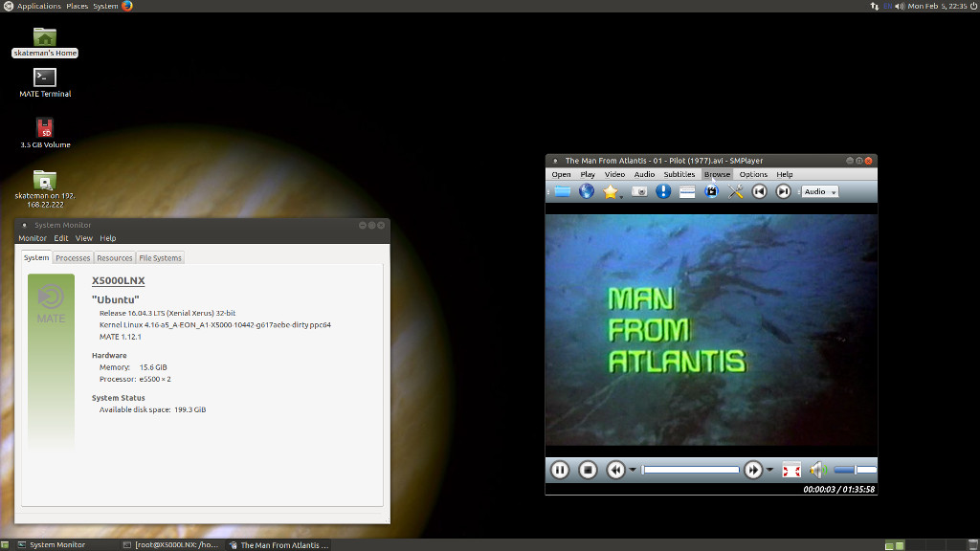Open the SMPlayer Play menu

pos(588,174)
